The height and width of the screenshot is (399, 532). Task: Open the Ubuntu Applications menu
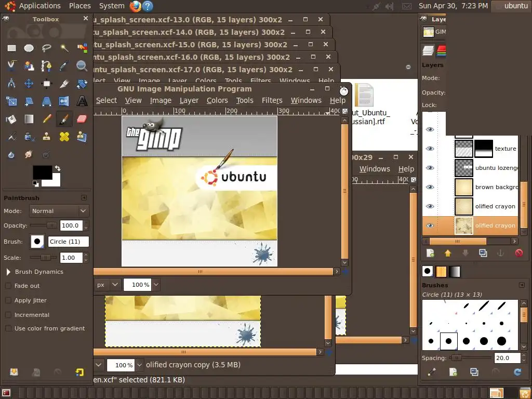(x=39, y=6)
